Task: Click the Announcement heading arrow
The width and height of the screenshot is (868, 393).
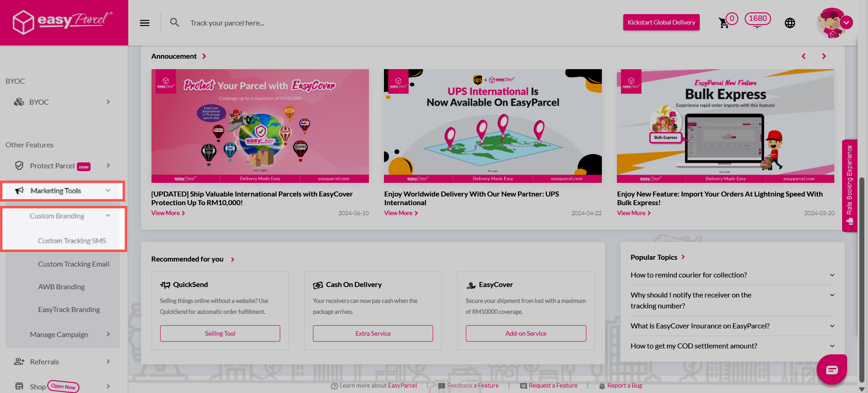Action: tap(204, 56)
